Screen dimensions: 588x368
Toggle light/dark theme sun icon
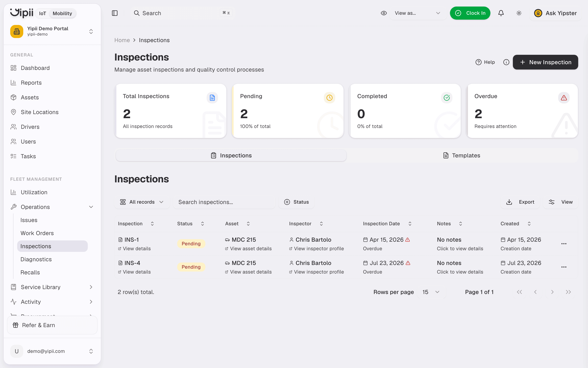pyautogui.click(x=519, y=13)
